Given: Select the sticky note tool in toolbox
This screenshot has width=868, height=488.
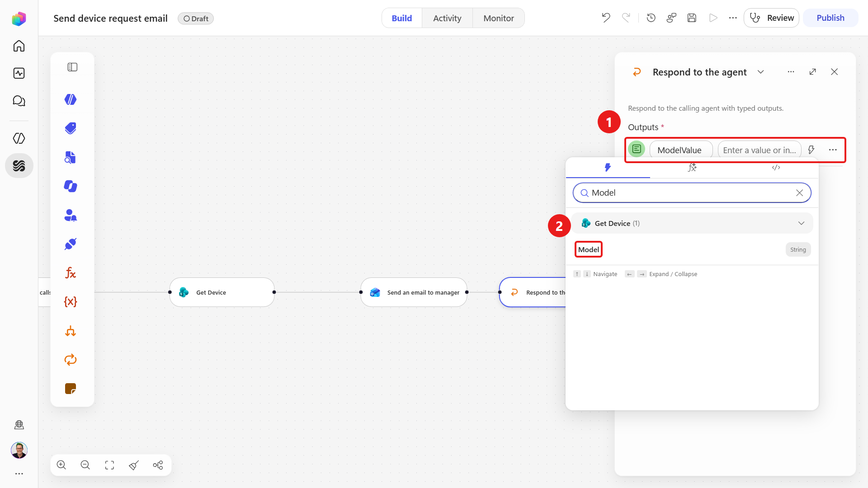Looking at the screenshot, I should 71,389.
